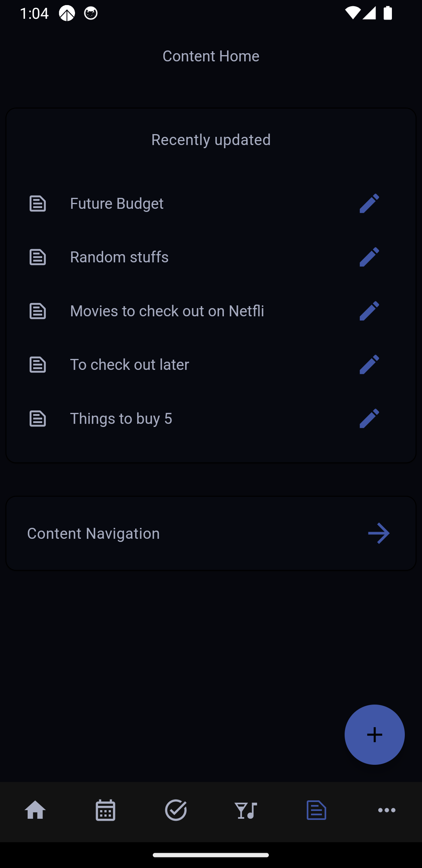This screenshot has height=868, width=422.
Task: Edit the To check out later note
Action: coord(369,364)
